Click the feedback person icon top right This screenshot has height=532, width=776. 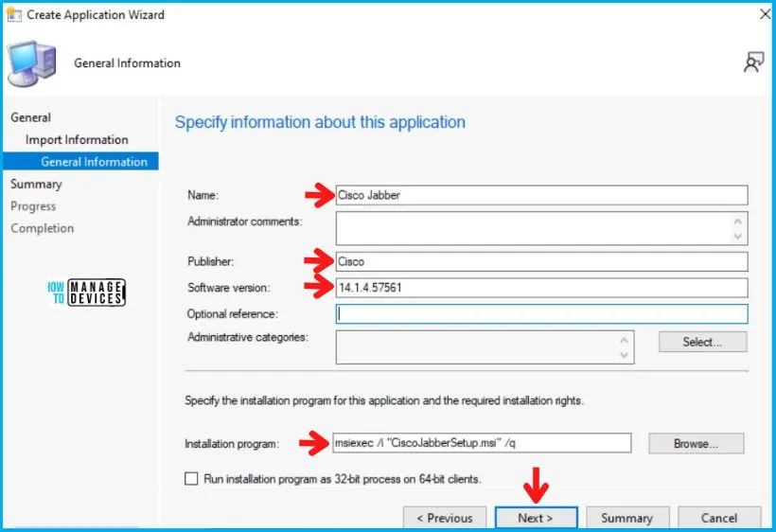[x=753, y=62]
